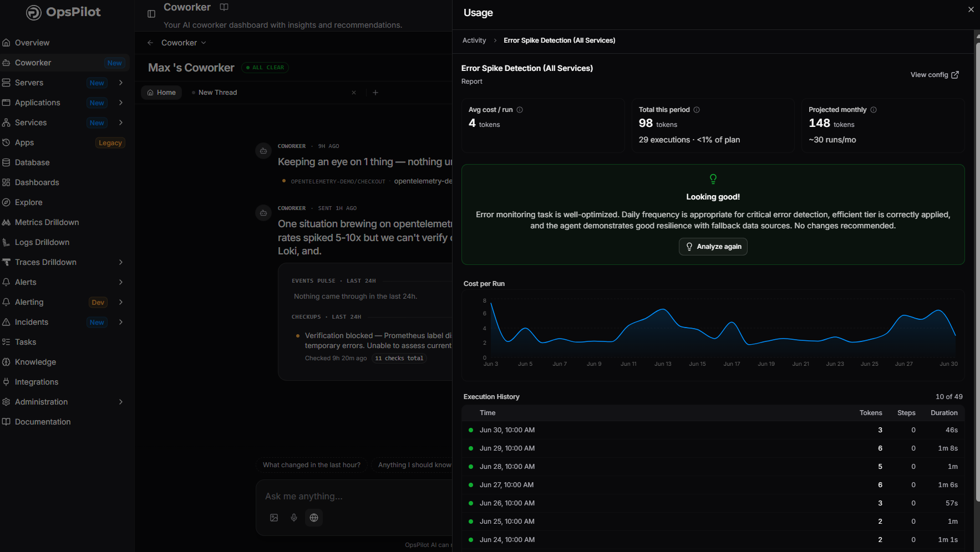Select the Jun 27, 10:00 AM execution row
Image resolution: width=980 pixels, height=552 pixels.
coord(713,485)
